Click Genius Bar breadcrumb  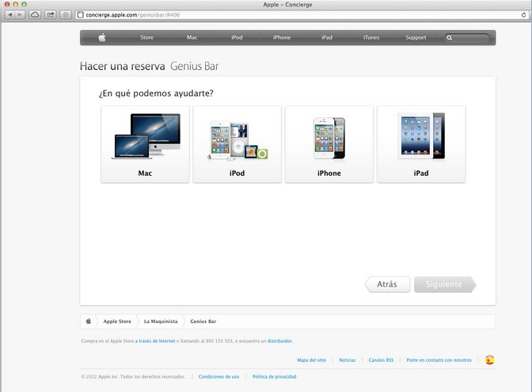tap(203, 322)
